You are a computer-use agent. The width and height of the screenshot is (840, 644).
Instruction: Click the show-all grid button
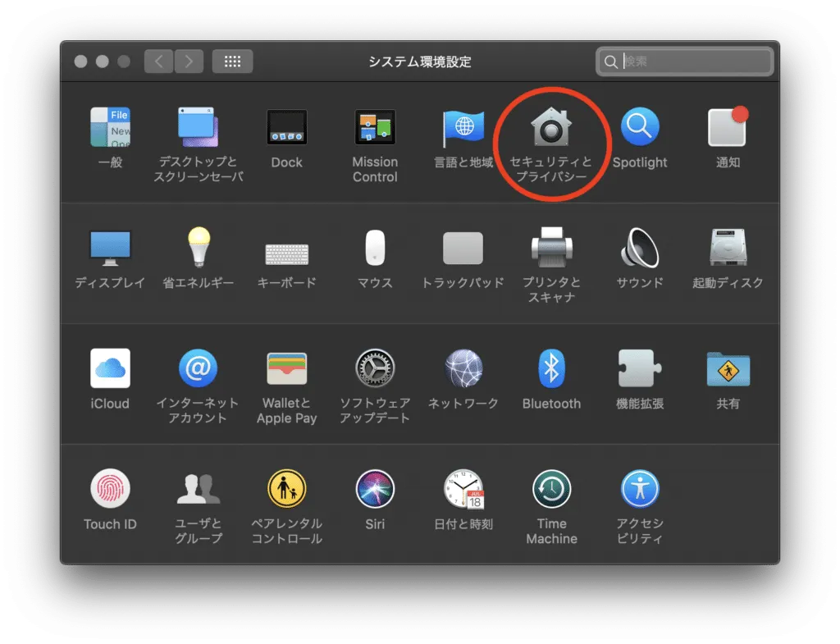click(232, 61)
